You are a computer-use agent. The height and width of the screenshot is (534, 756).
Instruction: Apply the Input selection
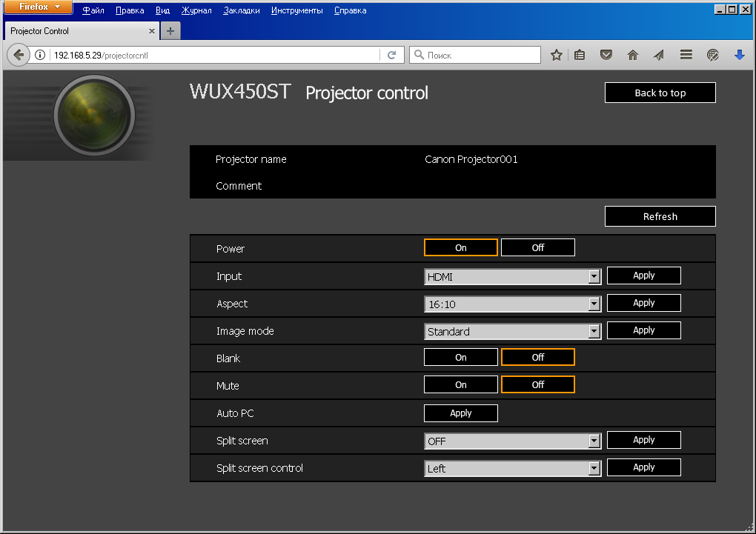click(x=643, y=276)
